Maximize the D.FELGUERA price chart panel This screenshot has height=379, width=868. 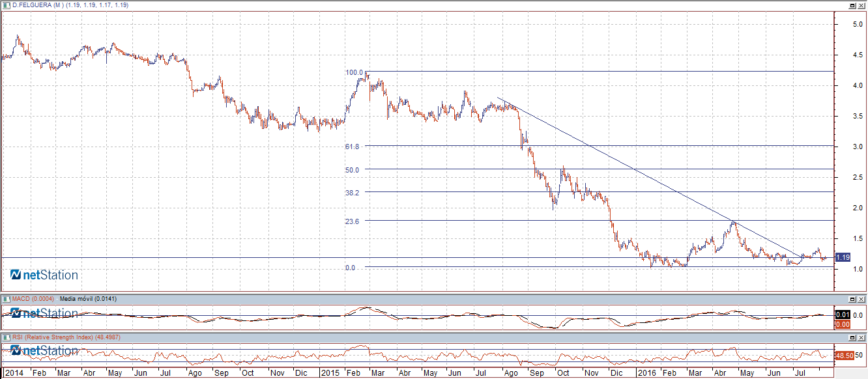point(852,5)
